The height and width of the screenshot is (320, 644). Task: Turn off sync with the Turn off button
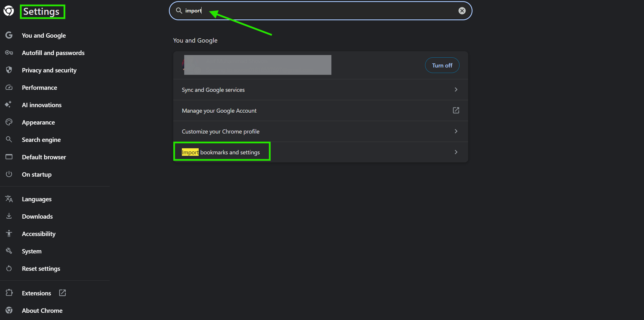pos(442,65)
